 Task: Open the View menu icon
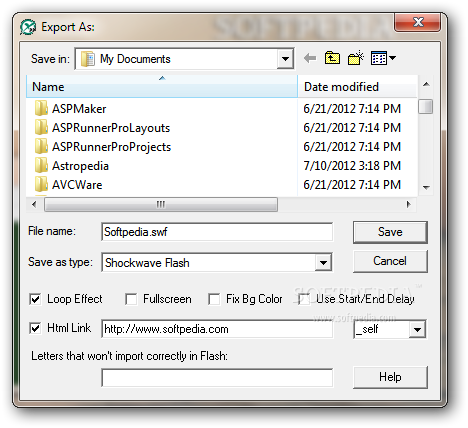tap(383, 58)
